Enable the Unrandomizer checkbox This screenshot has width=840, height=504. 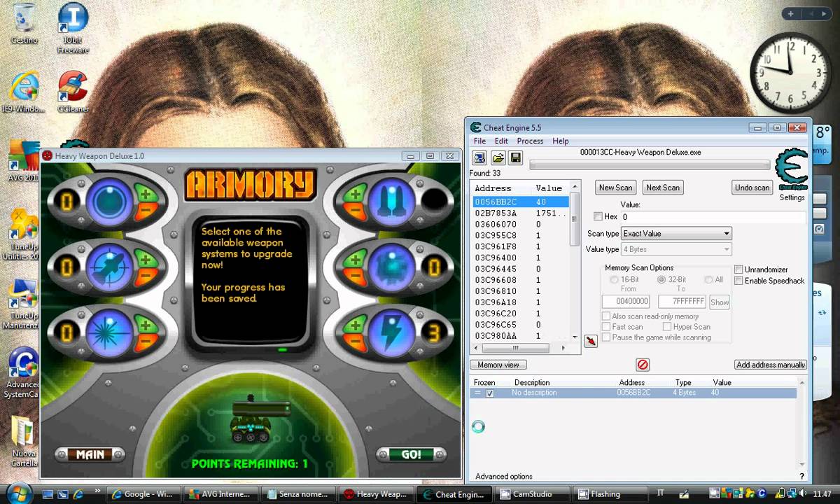[738, 269]
